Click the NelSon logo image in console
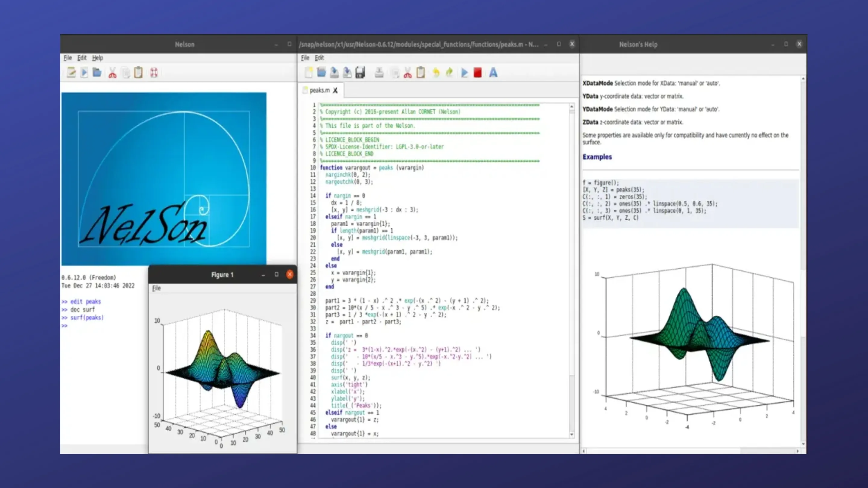This screenshot has width=868, height=488. (x=164, y=179)
